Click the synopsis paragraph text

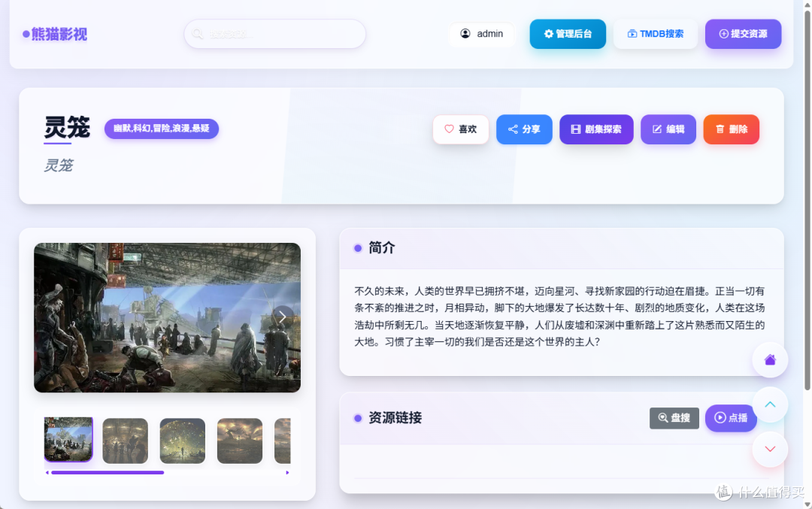559,317
